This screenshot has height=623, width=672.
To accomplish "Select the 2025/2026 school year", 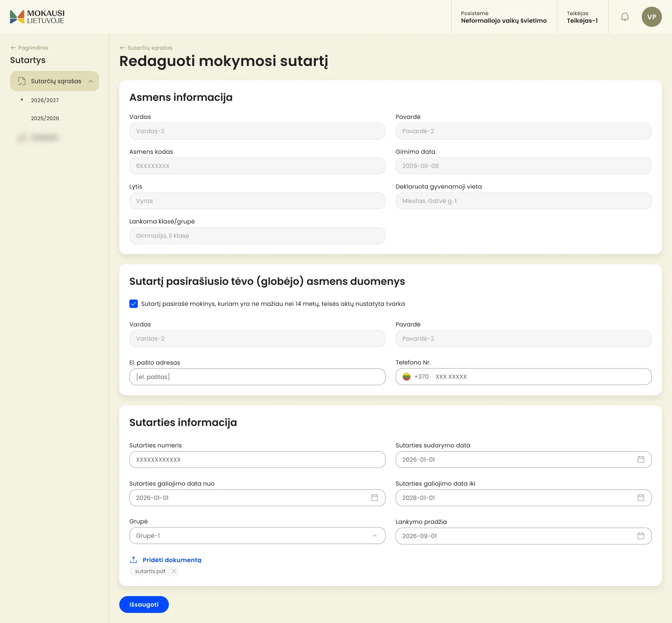I will click(x=45, y=118).
